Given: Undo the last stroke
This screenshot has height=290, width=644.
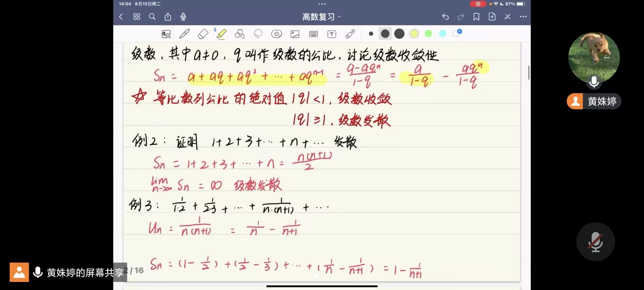Looking at the screenshot, I should coord(445,17).
